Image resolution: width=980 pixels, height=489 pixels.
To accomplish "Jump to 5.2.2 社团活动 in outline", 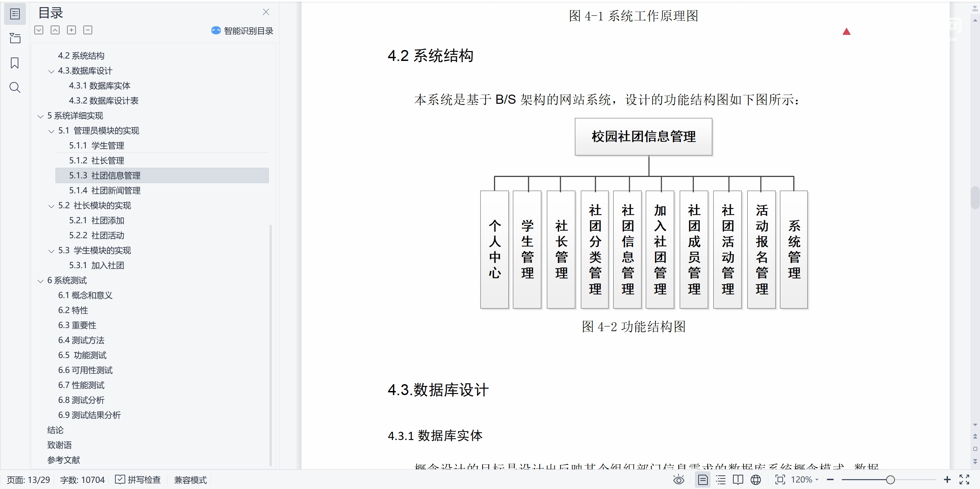I will coord(97,235).
